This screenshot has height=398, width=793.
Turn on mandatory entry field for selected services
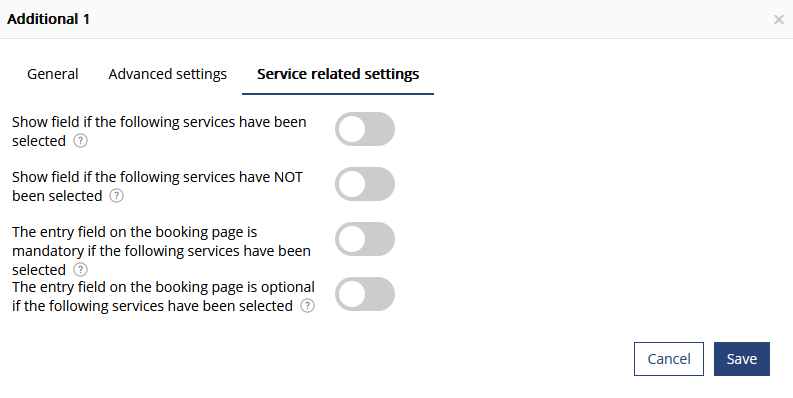click(x=365, y=239)
